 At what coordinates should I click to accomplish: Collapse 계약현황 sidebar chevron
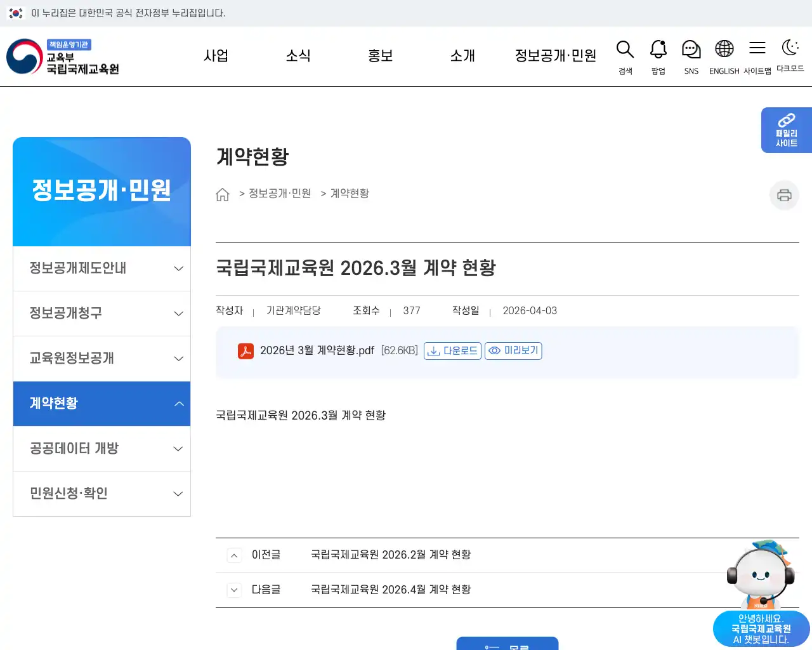[179, 404]
